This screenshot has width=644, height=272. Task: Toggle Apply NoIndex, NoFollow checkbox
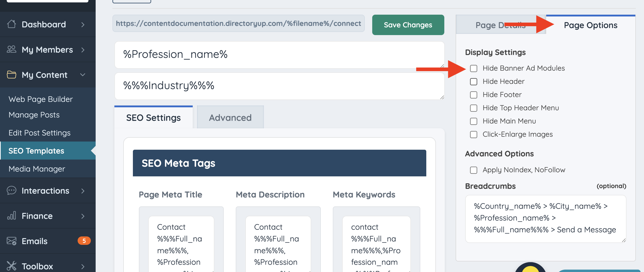473,170
